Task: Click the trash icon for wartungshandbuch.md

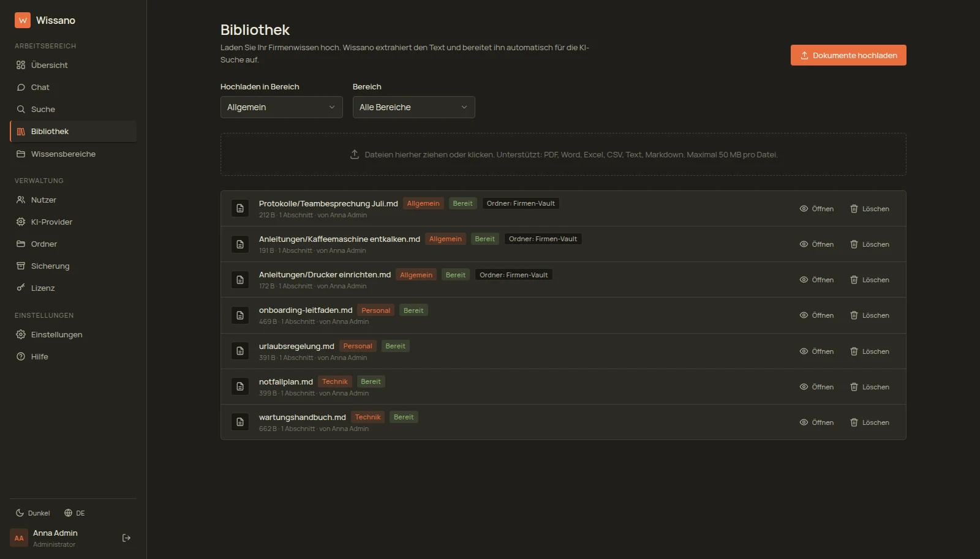Action: 854,422
